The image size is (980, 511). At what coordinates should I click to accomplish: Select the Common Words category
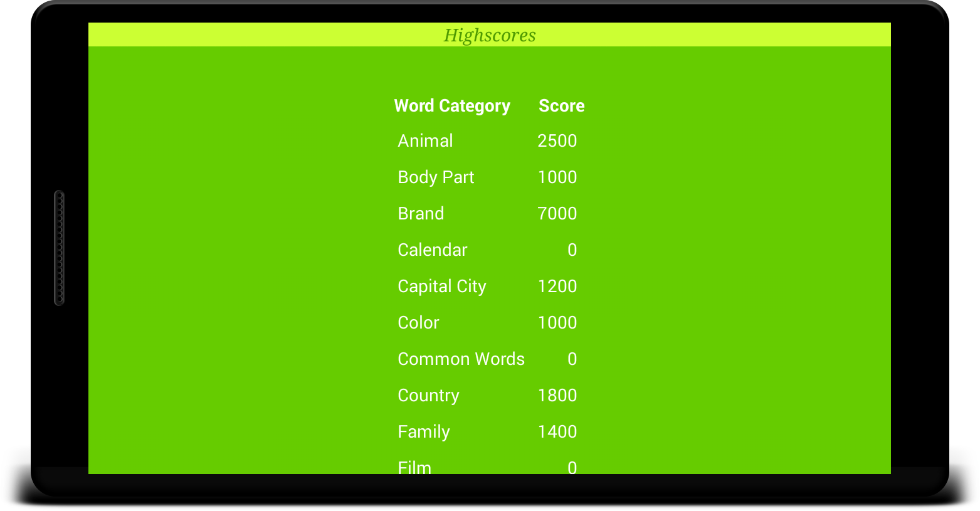pyautogui.click(x=461, y=359)
